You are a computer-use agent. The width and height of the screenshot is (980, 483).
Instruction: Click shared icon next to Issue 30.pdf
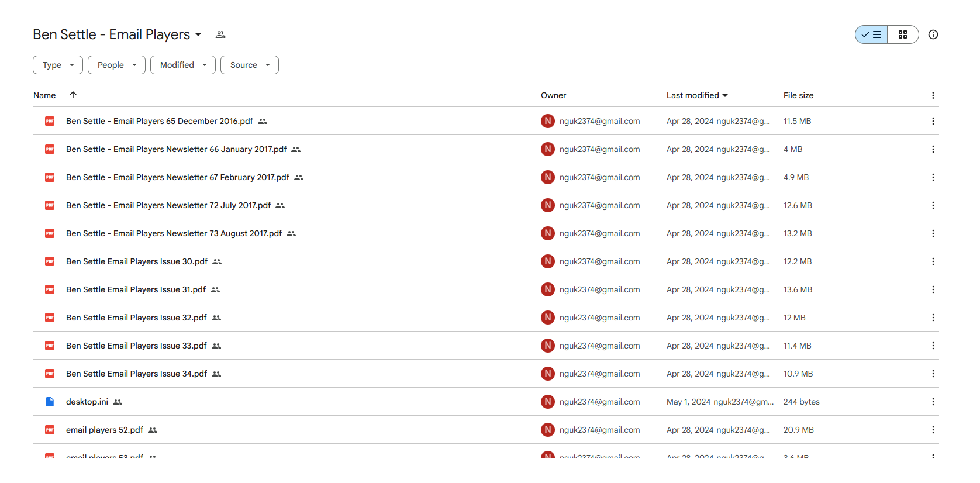217,261
